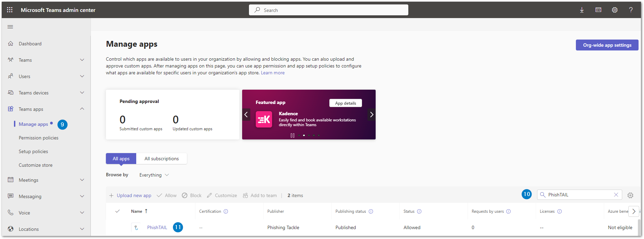Click the Certification info icon
This screenshot has height=239, width=644.
click(226, 211)
